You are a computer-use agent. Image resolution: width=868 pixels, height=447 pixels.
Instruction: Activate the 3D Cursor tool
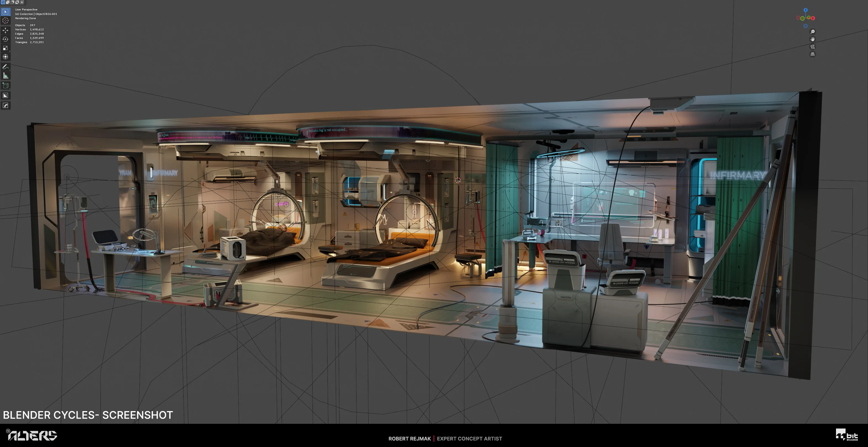[x=6, y=20]
